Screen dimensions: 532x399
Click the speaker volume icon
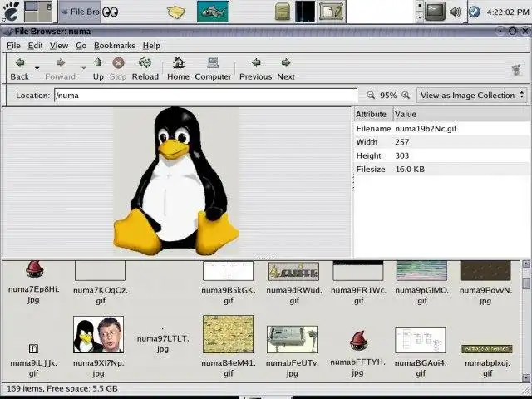455,12
